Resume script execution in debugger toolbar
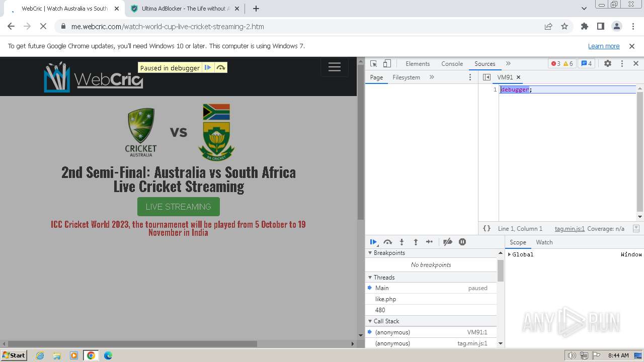The image size is (644, 362). click(373, 242)
